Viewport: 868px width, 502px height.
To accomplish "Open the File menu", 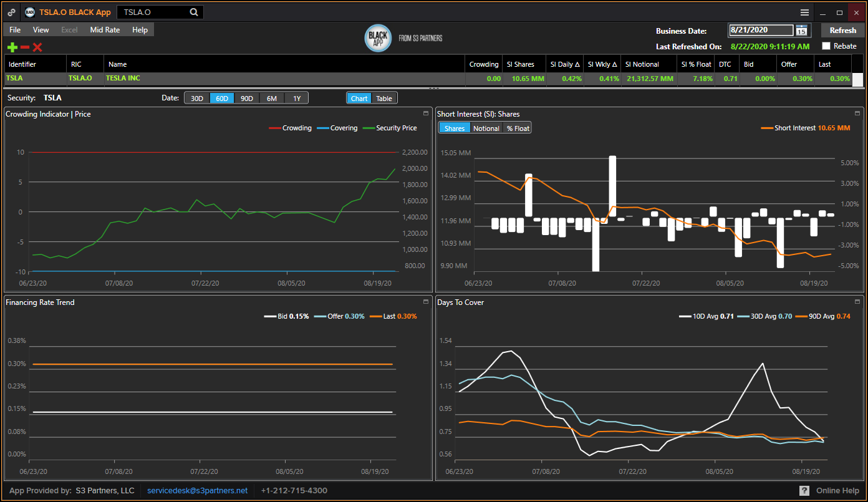I will [15, 30].
